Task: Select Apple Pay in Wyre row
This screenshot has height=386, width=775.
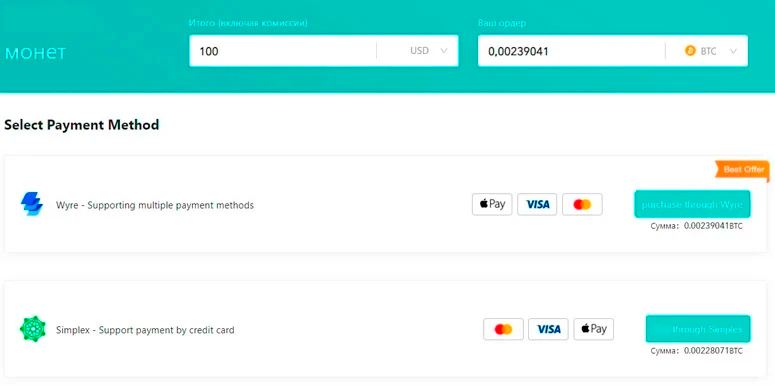Action: pyautogui.click(x=492, y=204)
